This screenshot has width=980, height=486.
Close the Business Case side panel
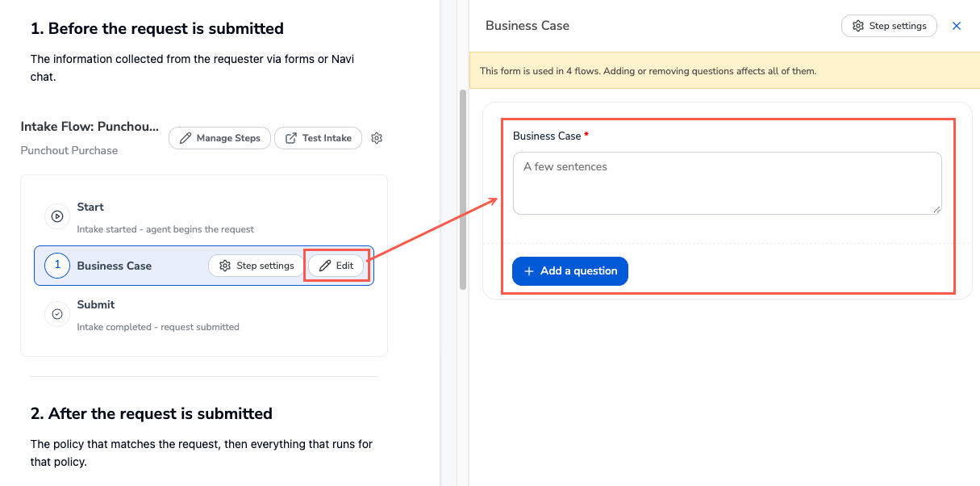coord(957,26)
